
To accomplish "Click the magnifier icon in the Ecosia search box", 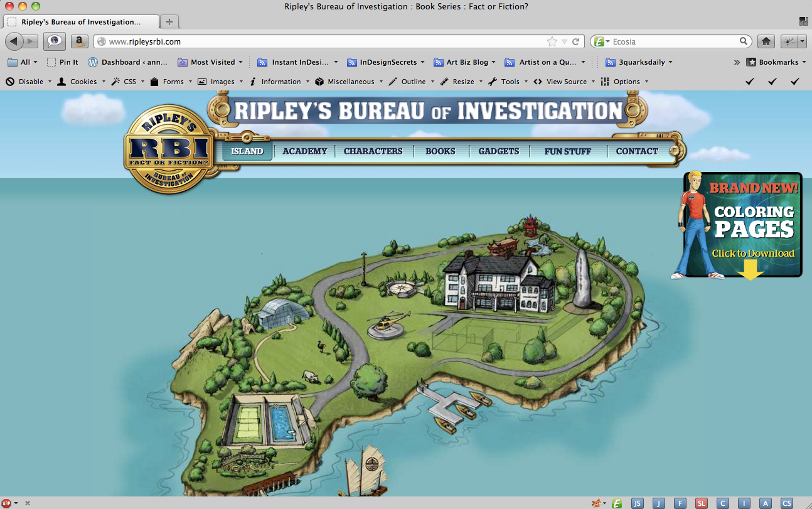I will [744, 41].
